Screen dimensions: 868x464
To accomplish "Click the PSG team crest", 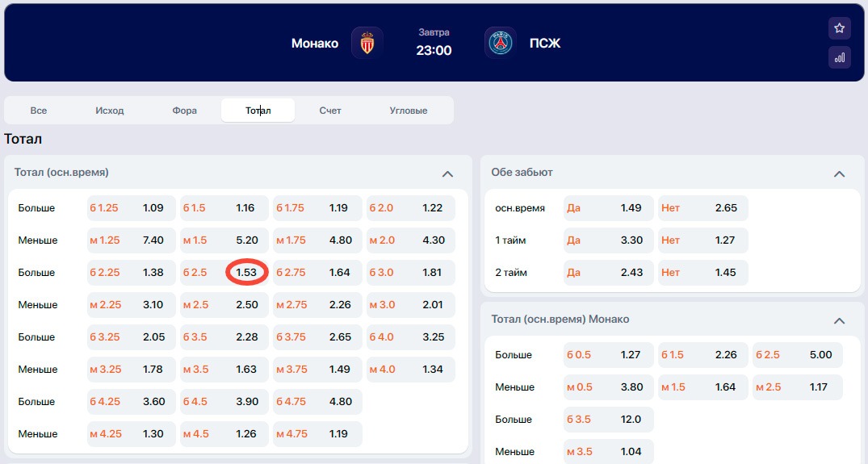I will [x=501, y=43].
